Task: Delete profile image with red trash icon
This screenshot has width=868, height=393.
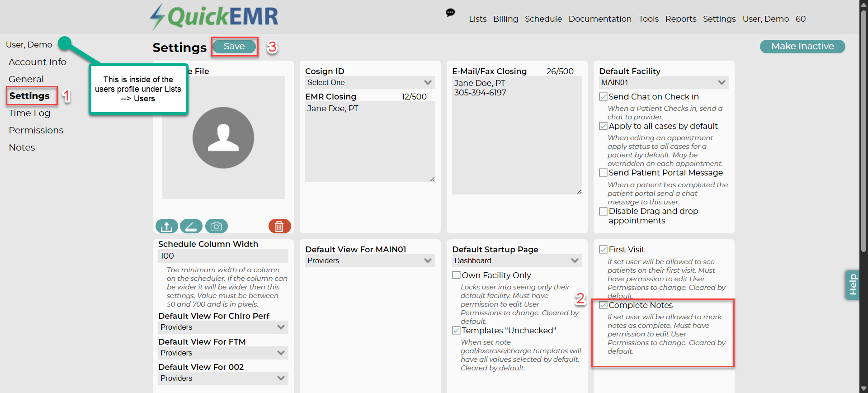Action: point(279,226)
